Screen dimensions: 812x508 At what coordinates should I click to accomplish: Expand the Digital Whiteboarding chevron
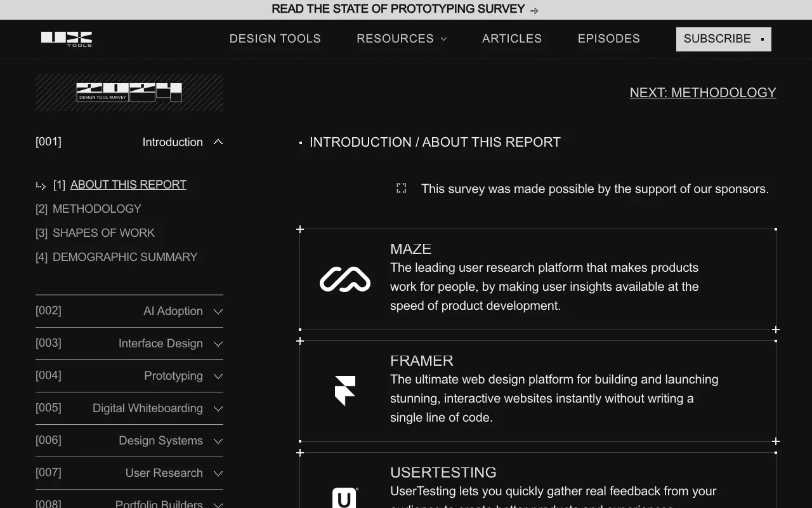(218, 409)
